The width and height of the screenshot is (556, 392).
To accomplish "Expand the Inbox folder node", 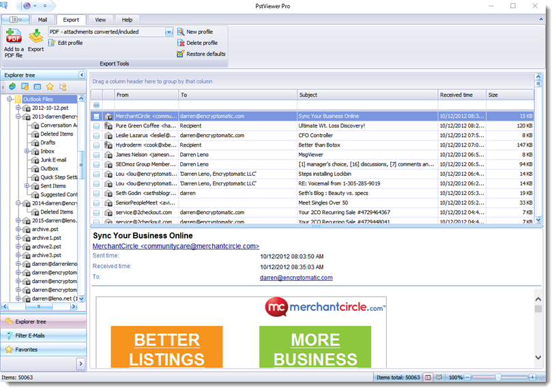I will tap(27, 151).
